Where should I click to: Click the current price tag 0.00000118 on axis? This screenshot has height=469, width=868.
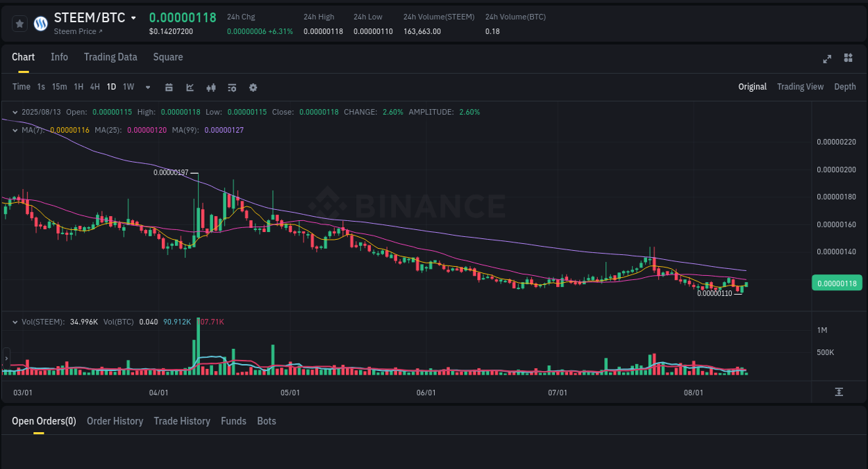click(x=837, y=283)
